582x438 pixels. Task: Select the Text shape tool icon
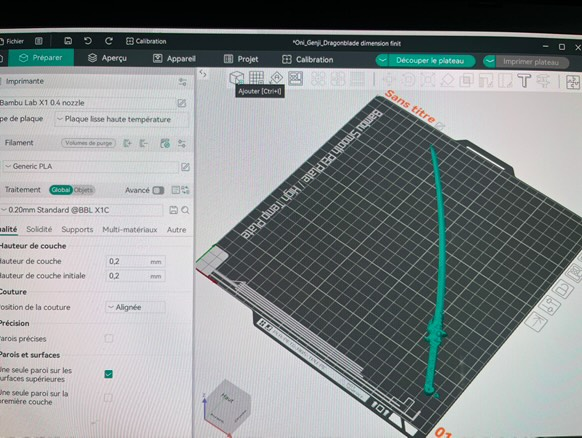pyautogui.click(x=524, y=81)
